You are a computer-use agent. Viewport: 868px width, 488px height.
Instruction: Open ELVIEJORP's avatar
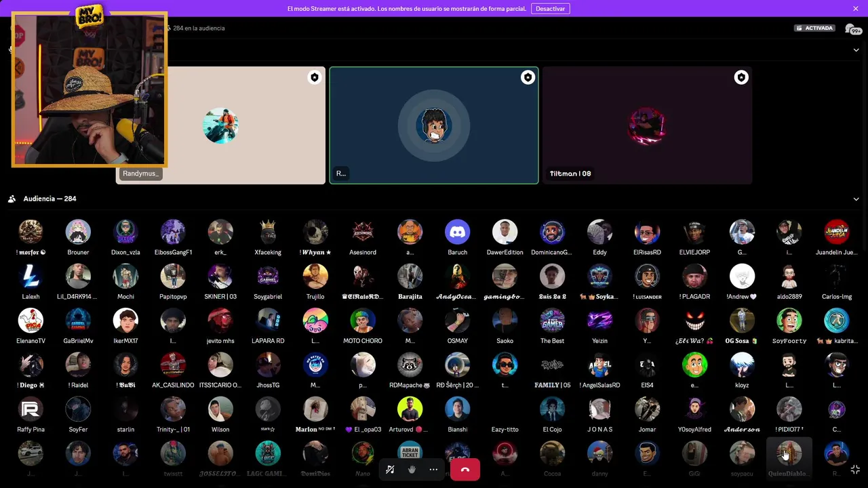click(x=694, y=232)
